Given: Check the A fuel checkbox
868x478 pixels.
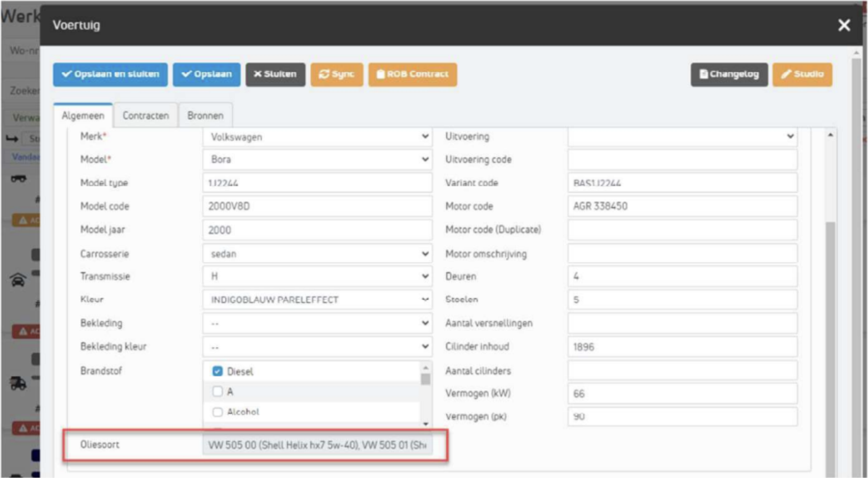Looking at the screenshot, I should [x=217, y=392].
